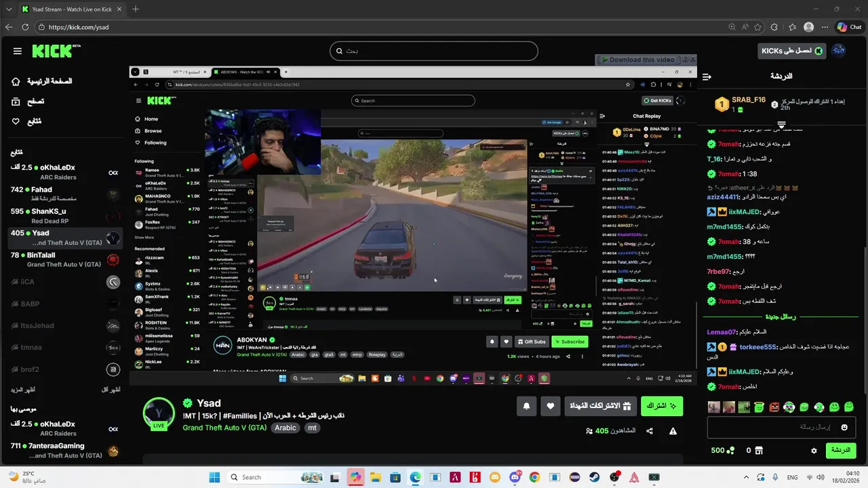Screen dimensions: 868x488
Task: Open Fahad channel in followed list
Action: (65, 195)
